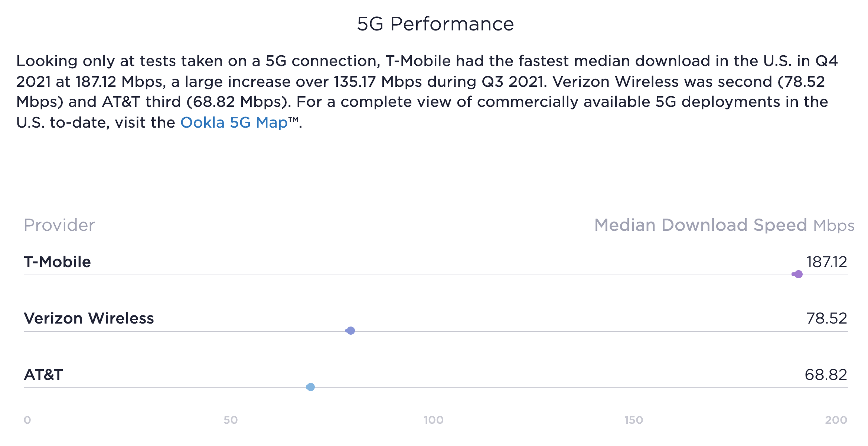This screenshot has width=868, height=446.
Task: Click the 68.82 speed value
Action: pos(826,375)
